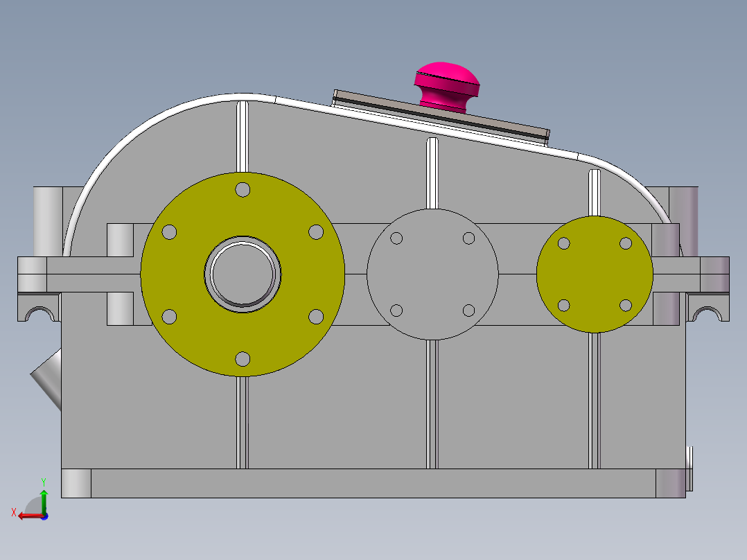Image resolution: width=747 pixels, height=560 pixels.
Task: Select the small yellow bearing end cover
Action: 595,274
